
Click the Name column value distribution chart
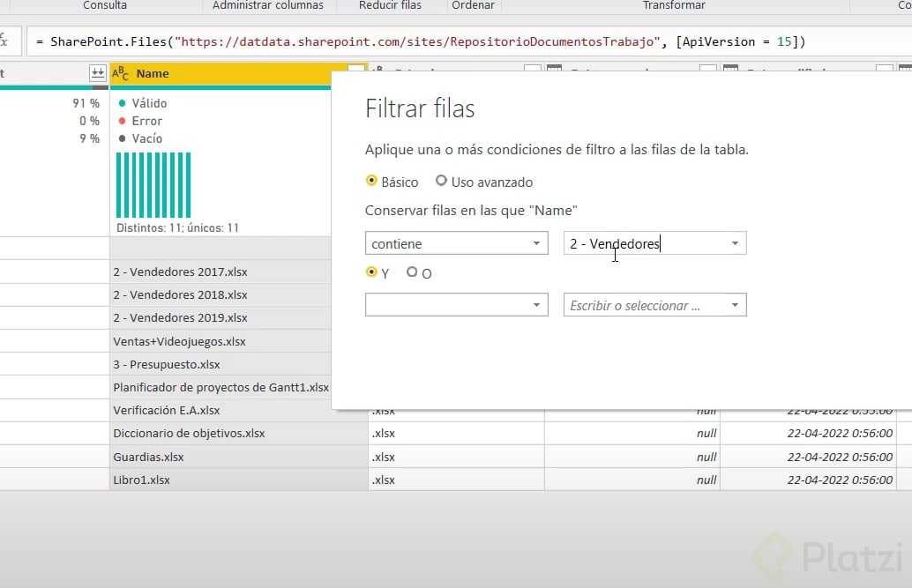(x=153, y=185)
